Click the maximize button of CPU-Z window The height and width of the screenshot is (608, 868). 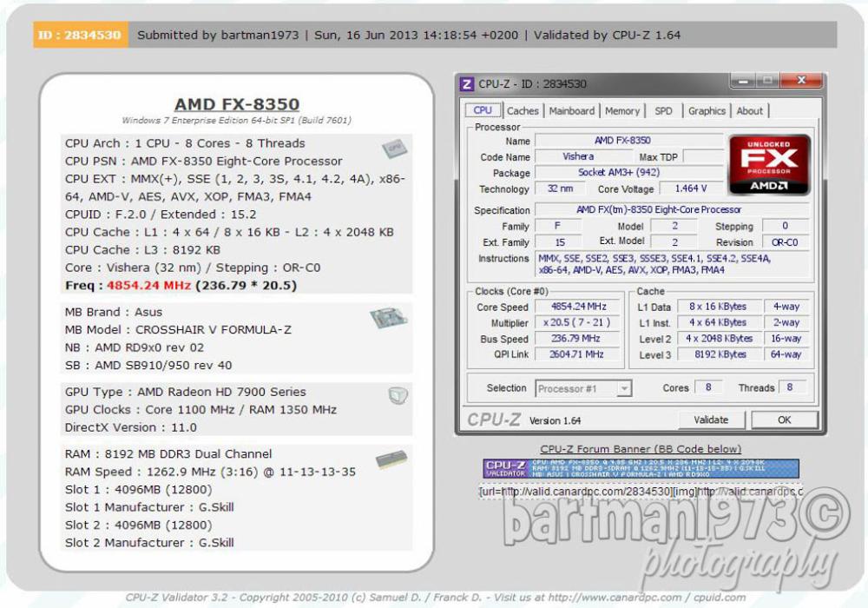(x=767, y=82)
